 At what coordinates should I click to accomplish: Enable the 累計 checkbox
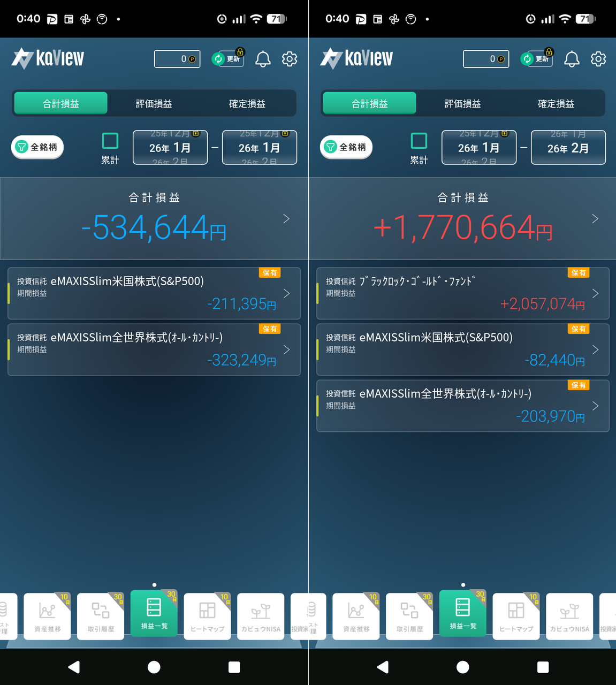pyautogui.click(x=110, y=140)
